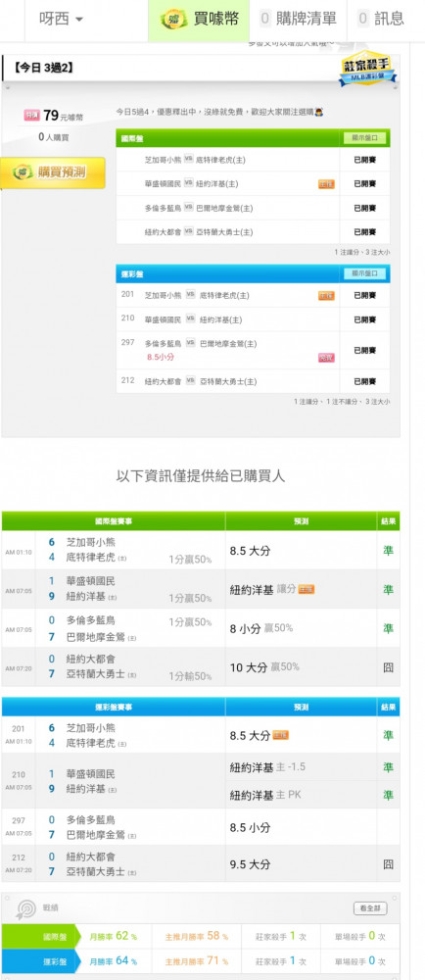Click 運彩盤 單場殺手 0 次 cell
The height and width of the screenshot is (980, 425).
[359, 960]
